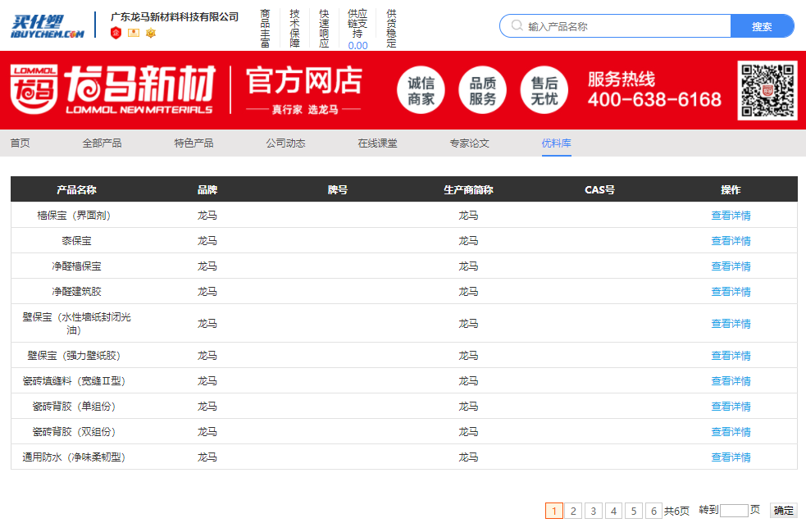Open the 公司动态 tab
This screenshot has width=806, height=532.
pyautogui.click(x=286, y=143)
